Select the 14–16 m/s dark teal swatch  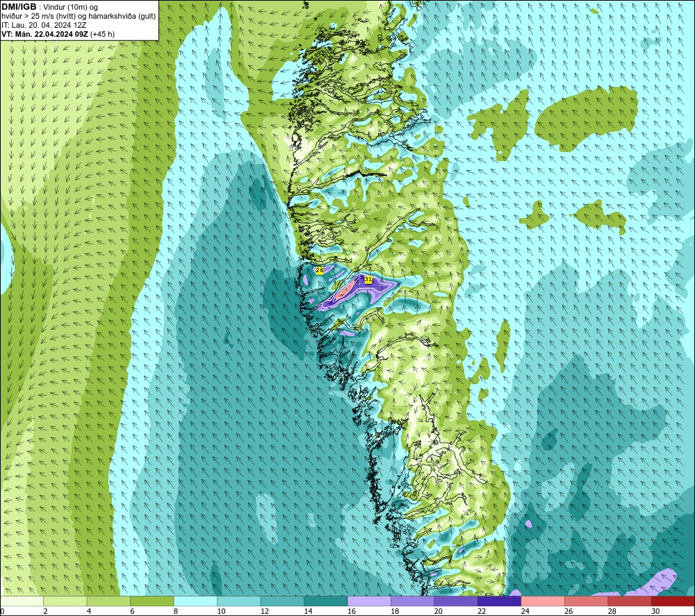326,601
